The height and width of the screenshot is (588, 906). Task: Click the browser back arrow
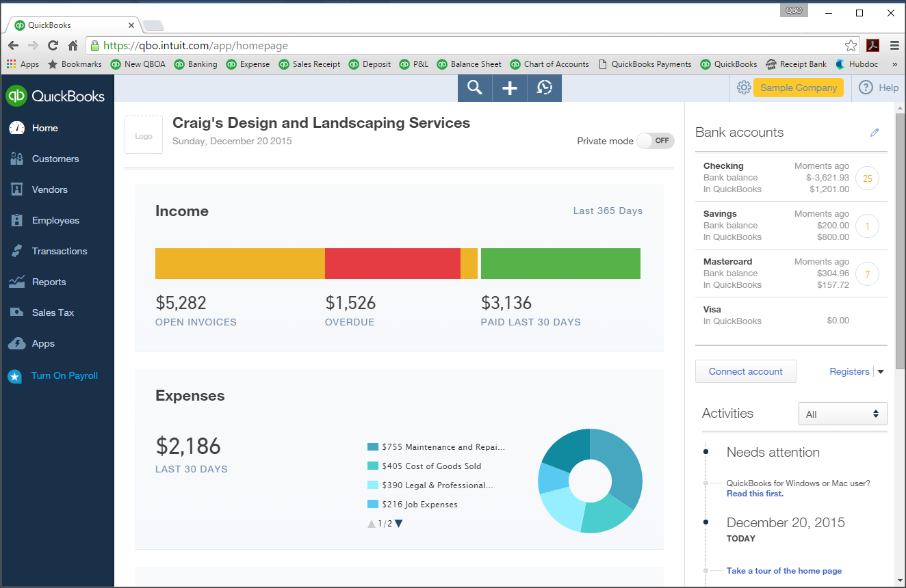click(x=14, y=46)
